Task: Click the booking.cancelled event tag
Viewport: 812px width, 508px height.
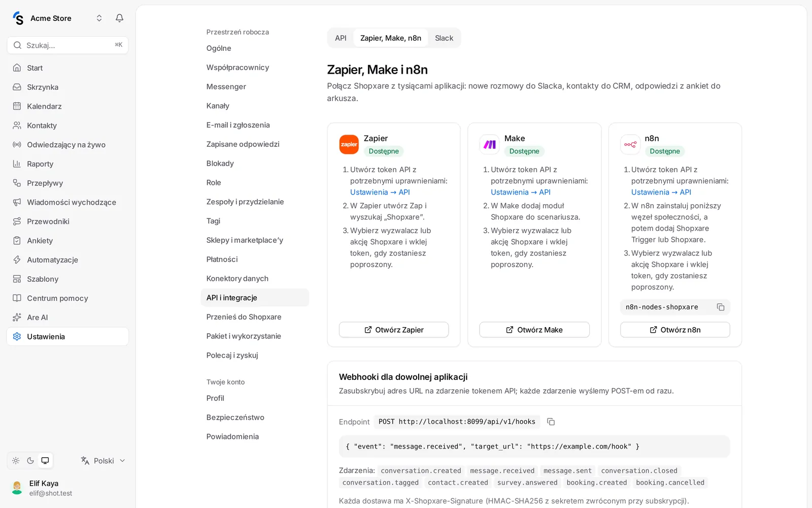Action: 670,483
